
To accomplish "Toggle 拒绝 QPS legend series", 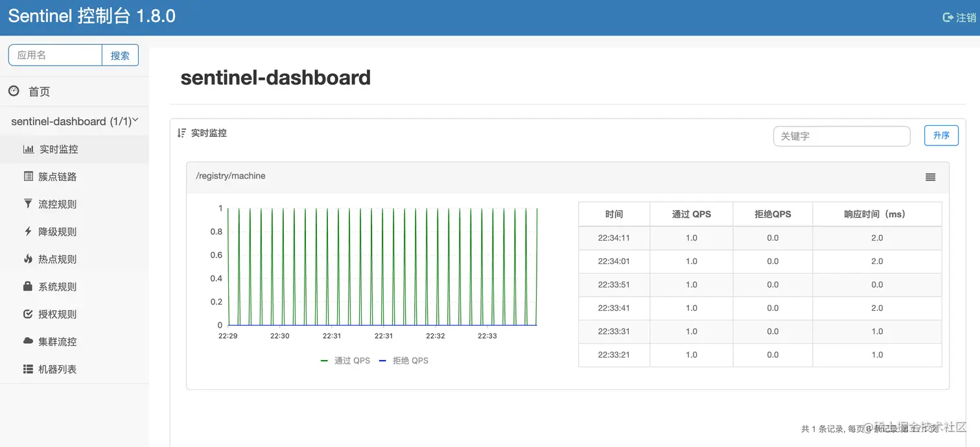I will [404, 361].
